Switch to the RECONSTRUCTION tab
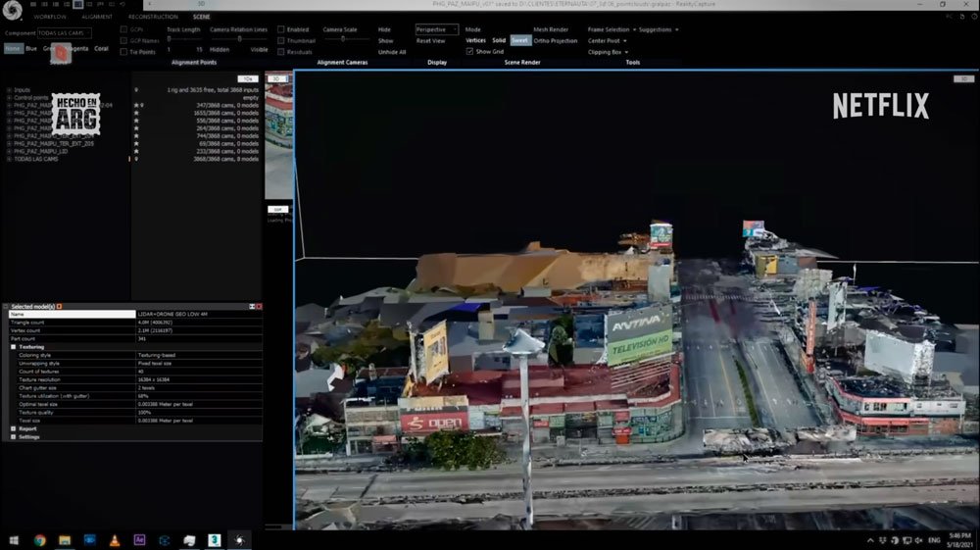 153,17
